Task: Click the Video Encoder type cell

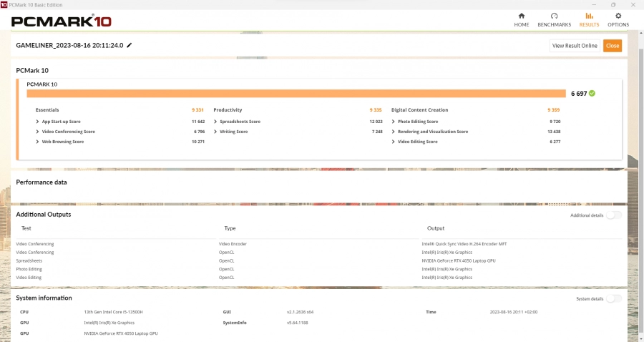Action: 233,244
